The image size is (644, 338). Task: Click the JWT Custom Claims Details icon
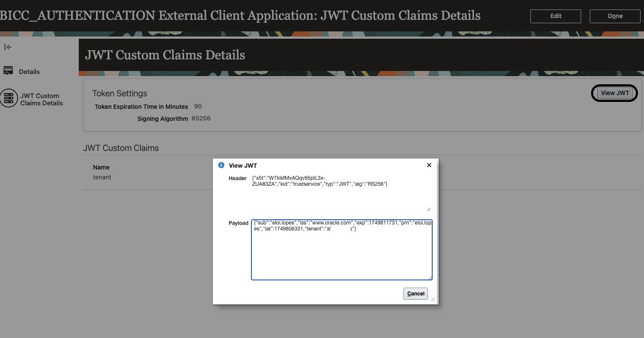(8, 98)
